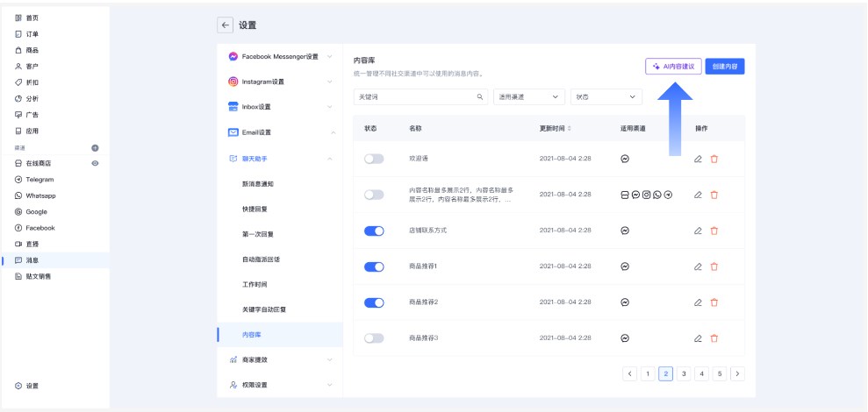The height and width of the screenshot is (412, 868).
Task: Collapse the 聊天助手 section chevron
Action: pyautogui.click(x=330, y=159)
